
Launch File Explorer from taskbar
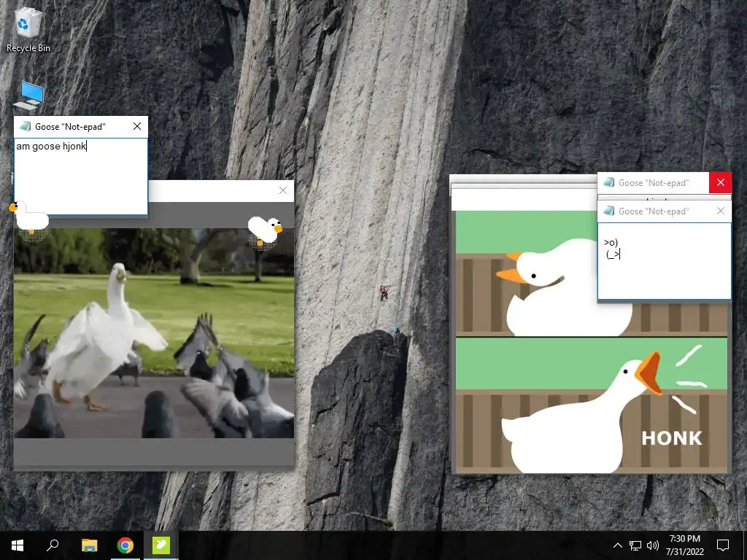coord(89,545)
